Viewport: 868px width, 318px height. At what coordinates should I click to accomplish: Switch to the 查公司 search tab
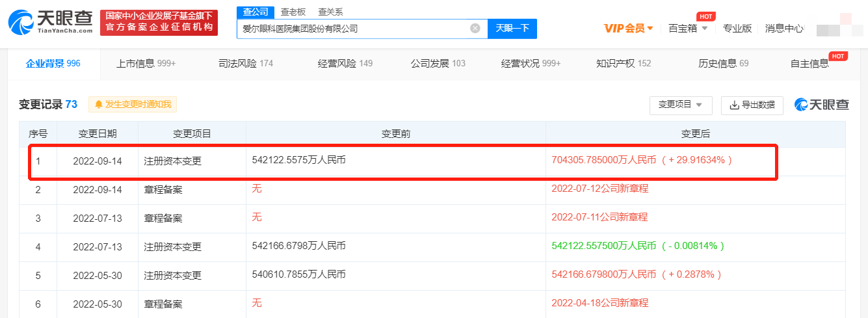tap(254, 12)
